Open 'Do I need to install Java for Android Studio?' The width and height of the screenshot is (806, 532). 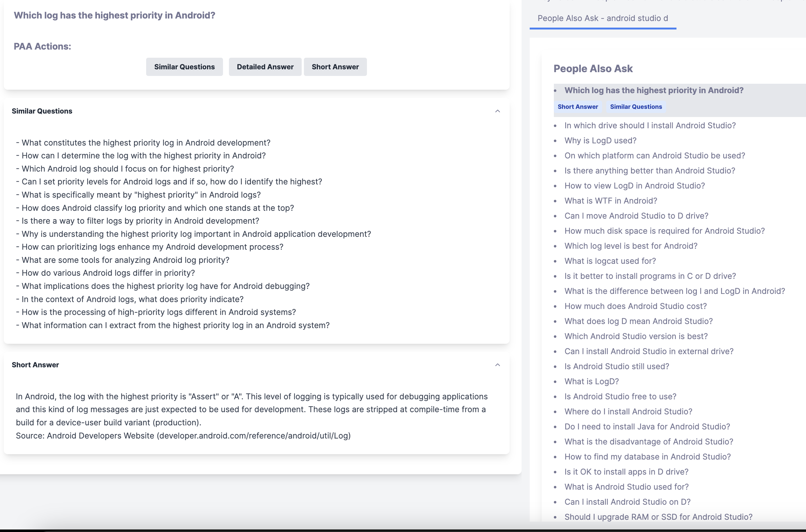click(647, 426)
